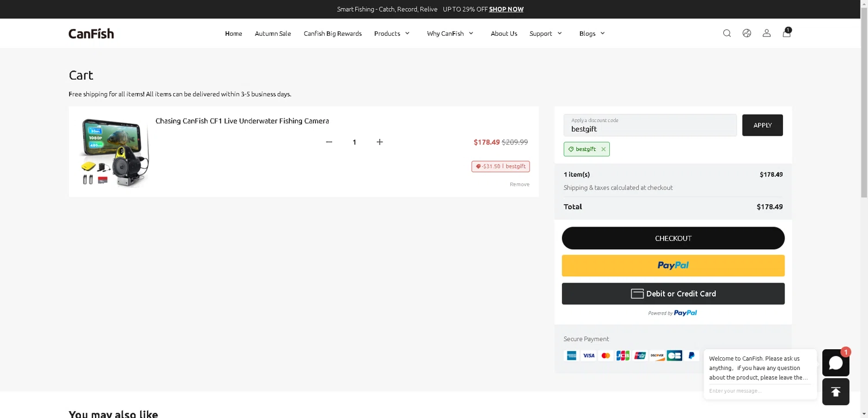Expand the Why CanFish dropdown

click(450, 34)
